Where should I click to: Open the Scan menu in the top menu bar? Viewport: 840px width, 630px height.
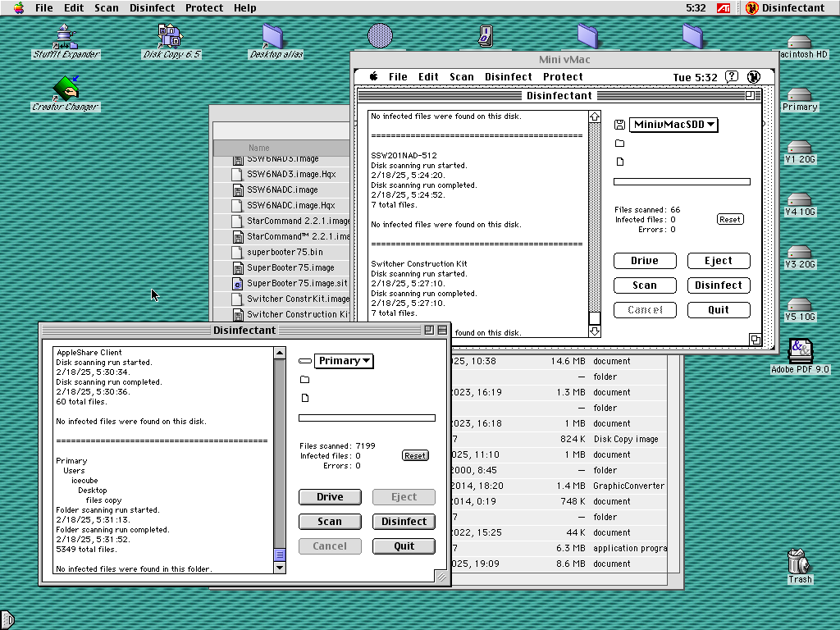point(107,8)
